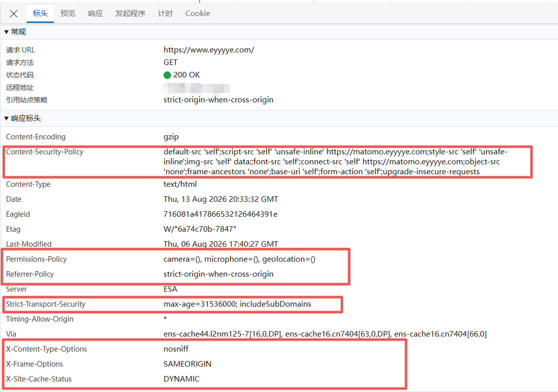Click the SAMEORIGIN value

pos(187,364)
